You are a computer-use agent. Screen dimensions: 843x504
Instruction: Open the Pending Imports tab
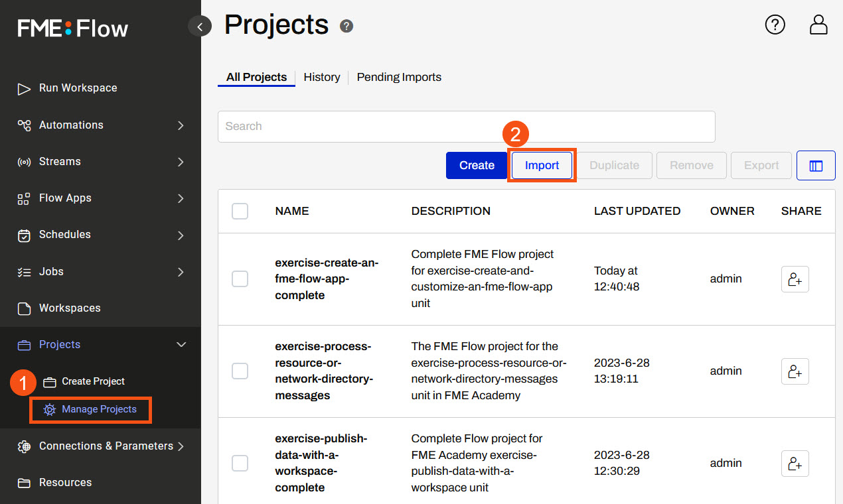pyautogui.click(x=399, y=77)
